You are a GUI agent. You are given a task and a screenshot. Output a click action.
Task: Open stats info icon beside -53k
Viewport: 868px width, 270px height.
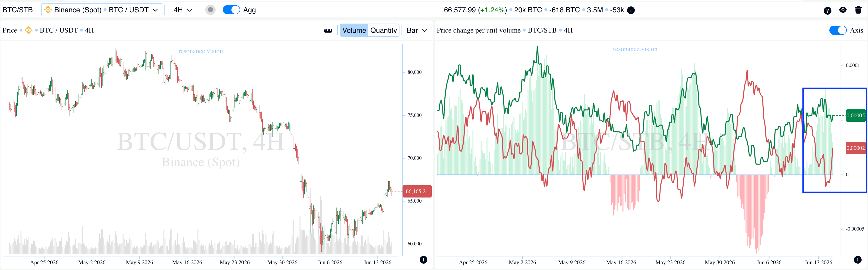pos(631,10)
